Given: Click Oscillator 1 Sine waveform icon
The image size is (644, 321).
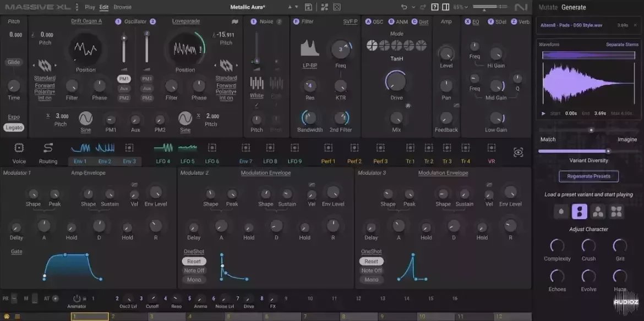Looking at the screenshot, I should 85,119.
